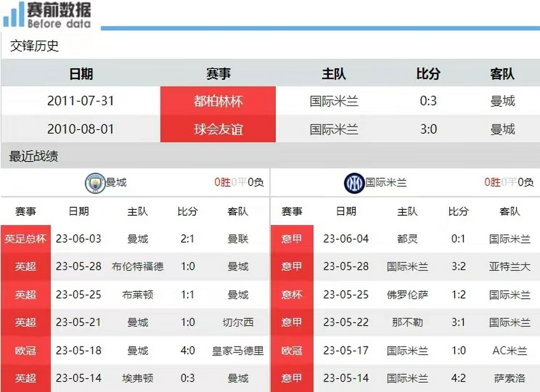The width and height of the screenshot is (540, 392).
Task: Click 佛罗伦萨 home team cell
Action: [x=407, y=295]
